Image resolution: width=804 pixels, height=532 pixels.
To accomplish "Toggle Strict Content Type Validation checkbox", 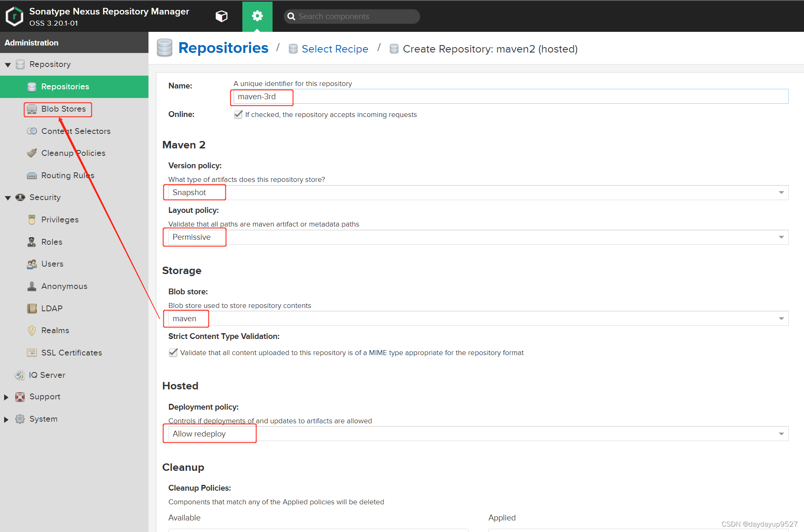I will pyautogui.click(x=173, y=353).
